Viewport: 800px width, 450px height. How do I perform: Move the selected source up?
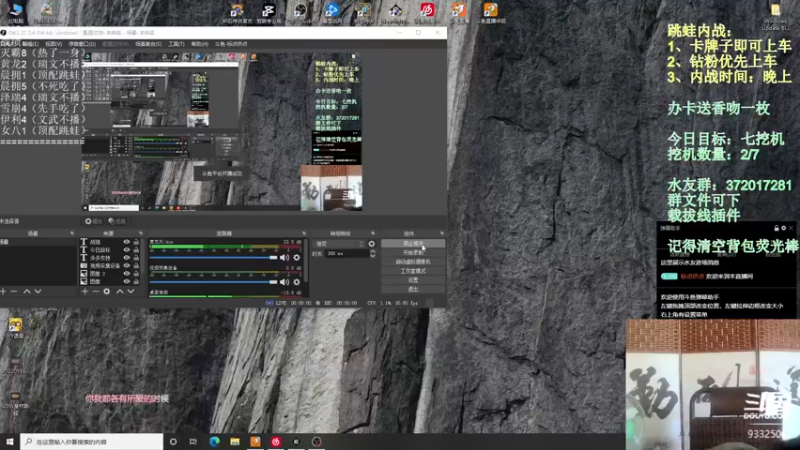(120, 291)
